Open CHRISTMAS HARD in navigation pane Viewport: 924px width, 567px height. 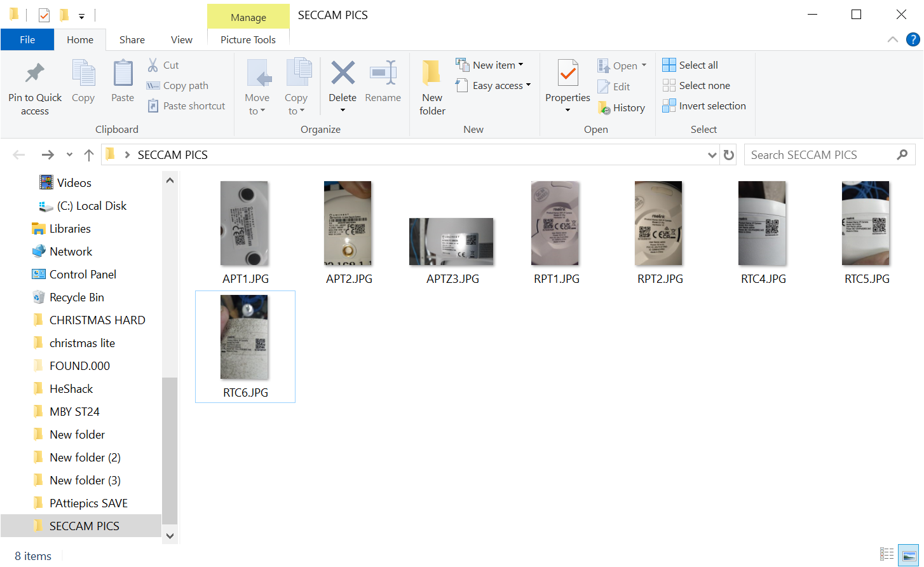pyautogui.click(x=97, y=320)
